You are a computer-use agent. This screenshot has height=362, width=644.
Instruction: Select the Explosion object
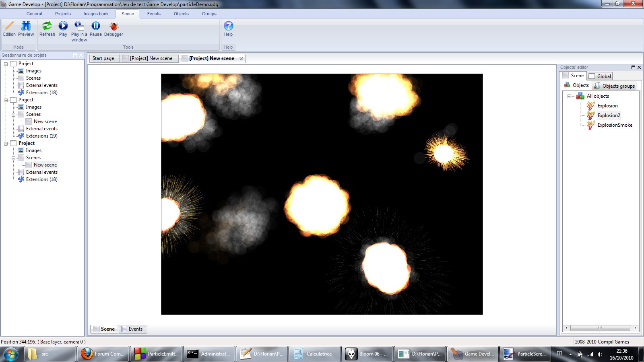point(607,106)
